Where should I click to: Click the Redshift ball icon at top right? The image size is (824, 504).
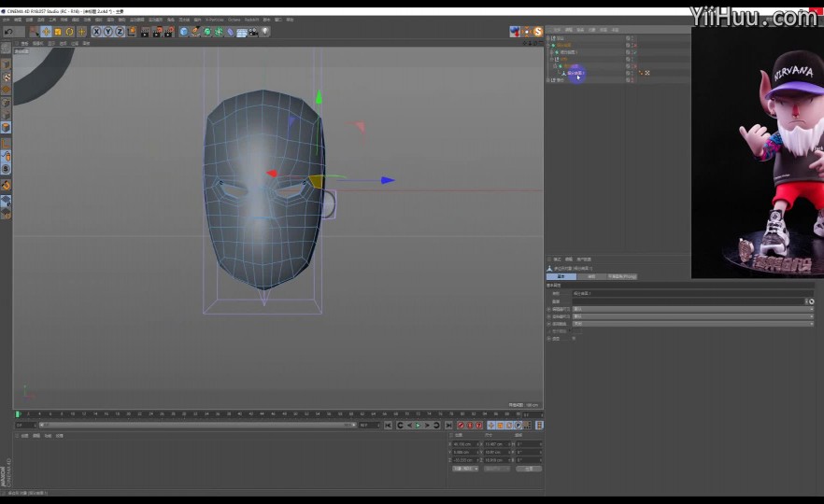tap(515, 32)
